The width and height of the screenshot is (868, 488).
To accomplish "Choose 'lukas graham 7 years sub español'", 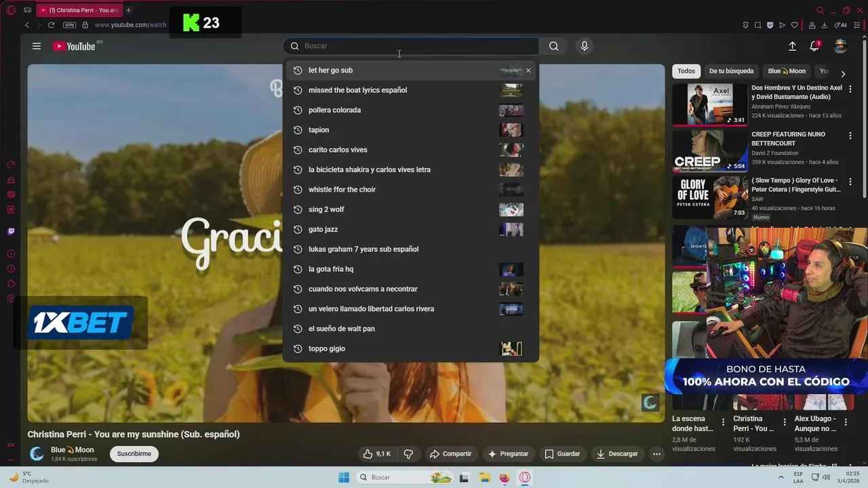I will (x=411, y=249).
